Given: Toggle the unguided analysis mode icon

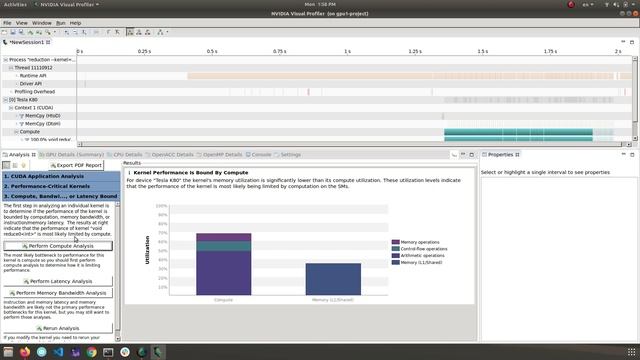Looking at the screenshot, I should [15, 165].
